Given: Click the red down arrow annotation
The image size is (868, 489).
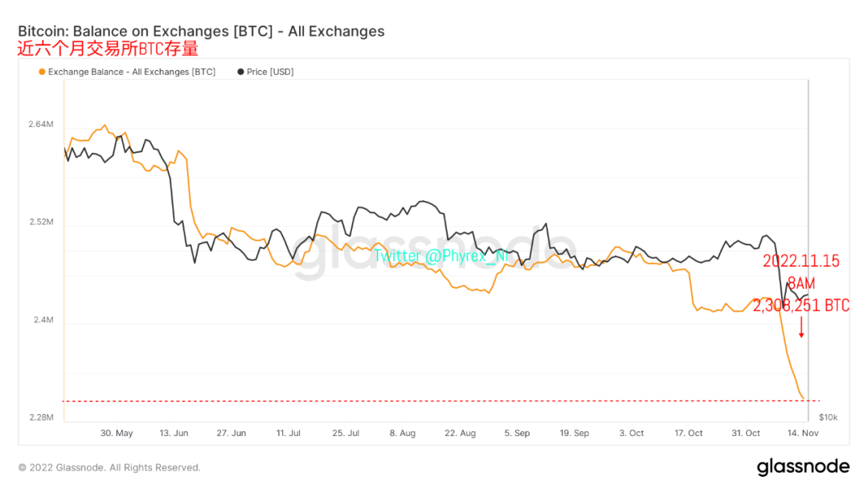Looking at the screenshot, I should [x=801, y=327].
